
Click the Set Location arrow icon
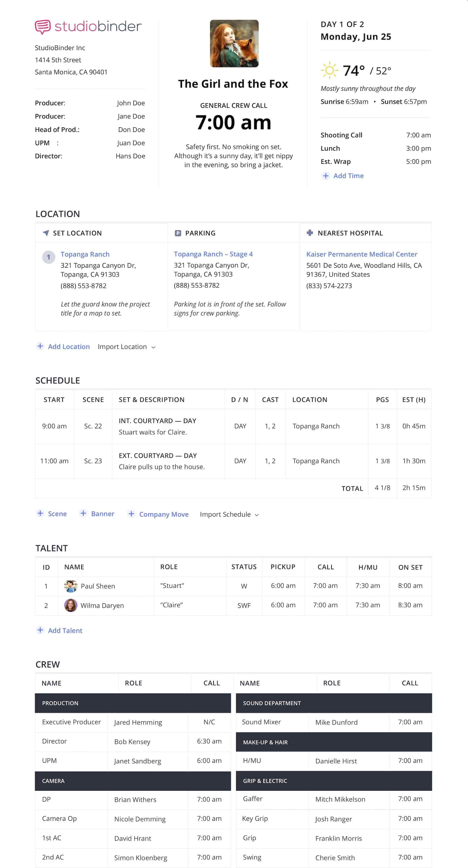pyautogui.click(x=46, y=233)
